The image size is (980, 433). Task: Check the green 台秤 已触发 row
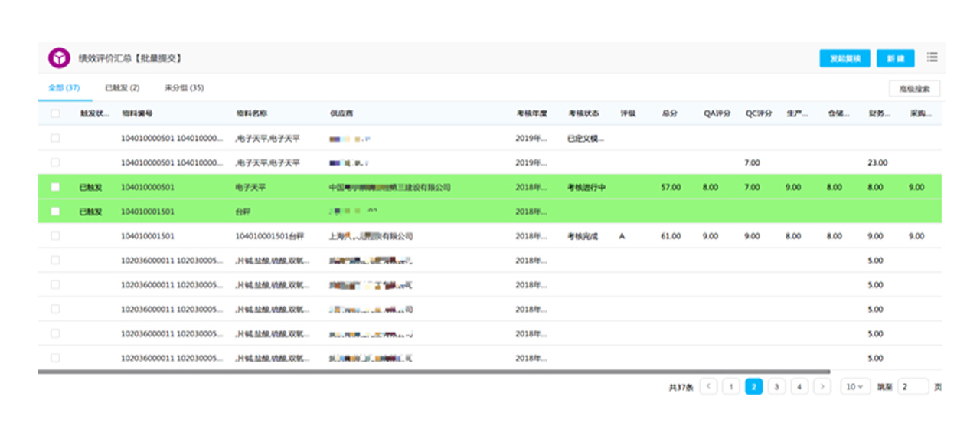pos(55,212)
